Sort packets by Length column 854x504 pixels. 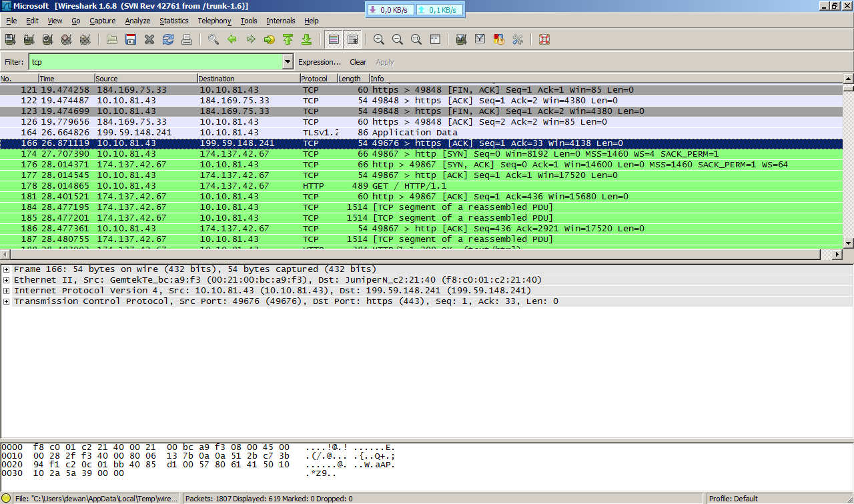(353, 79)
